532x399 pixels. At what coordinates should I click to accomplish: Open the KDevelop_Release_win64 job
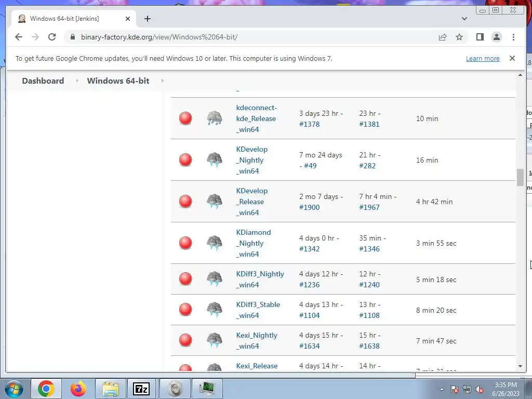click(x=252, y=201)
